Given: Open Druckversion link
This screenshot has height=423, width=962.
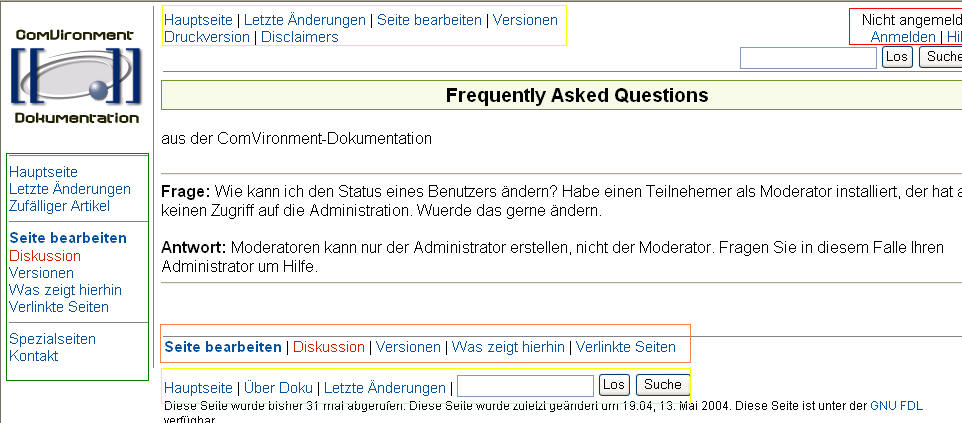Looking at the screenshot, I should (207, 37).
